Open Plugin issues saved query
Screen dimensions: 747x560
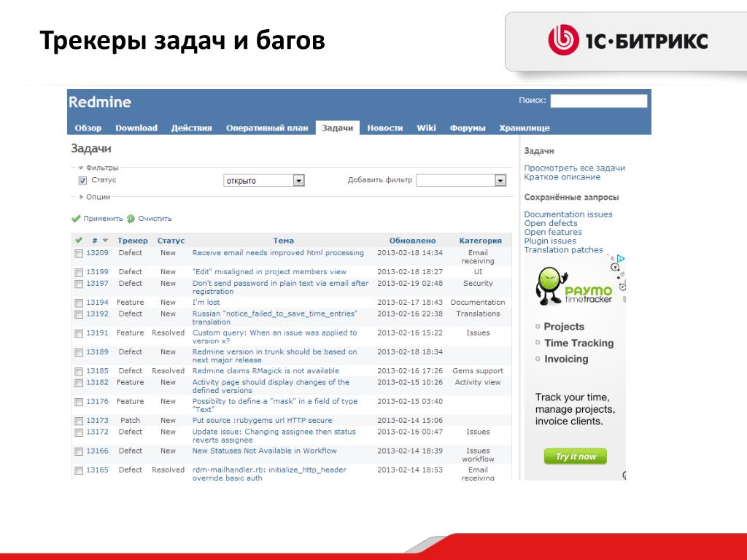[x=550, y=241]
